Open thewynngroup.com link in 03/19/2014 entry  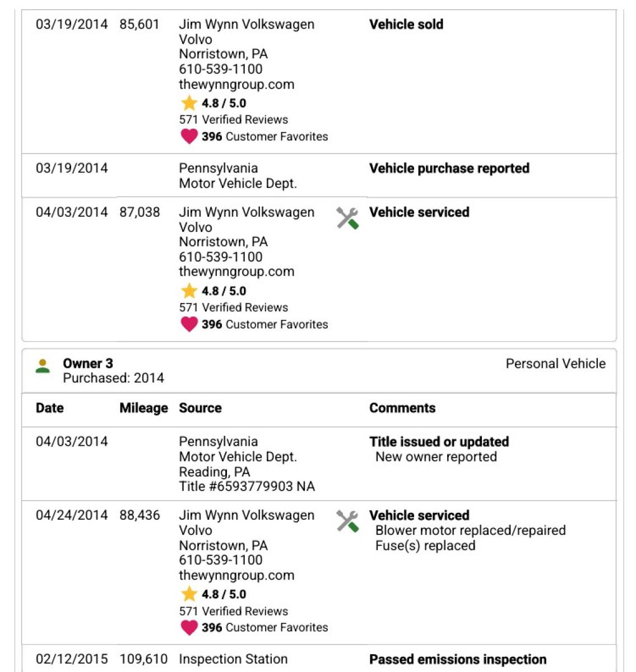236,85
